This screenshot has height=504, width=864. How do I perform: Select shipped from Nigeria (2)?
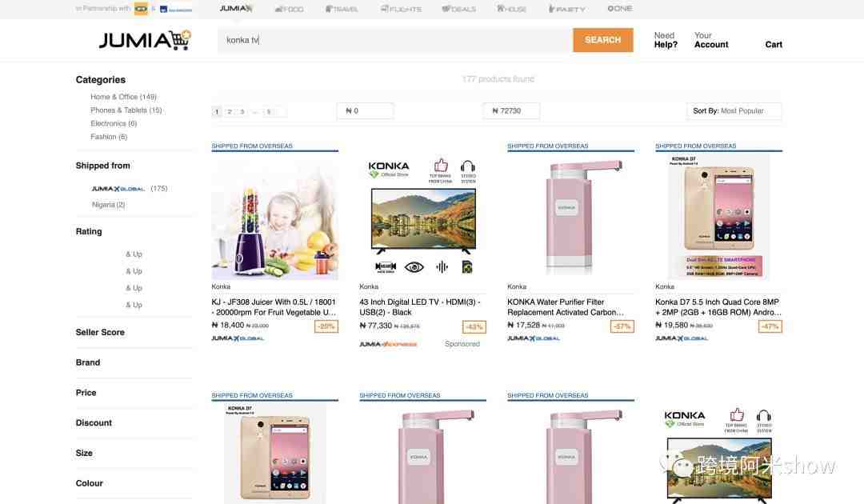(109, 204)
